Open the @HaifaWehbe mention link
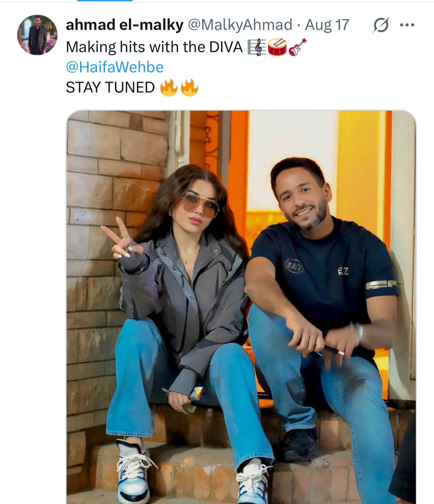This screenshot has width=434, height=504. tap(115, 67)
